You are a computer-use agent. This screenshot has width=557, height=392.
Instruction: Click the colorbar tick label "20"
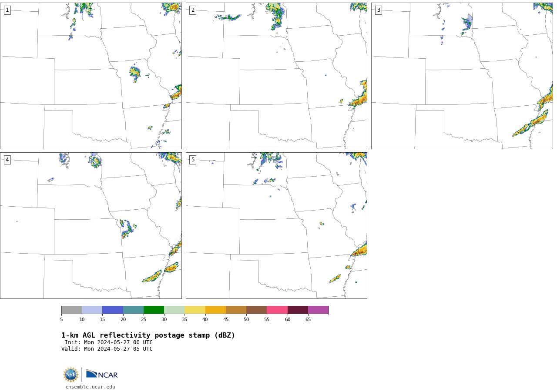(123, 320)
